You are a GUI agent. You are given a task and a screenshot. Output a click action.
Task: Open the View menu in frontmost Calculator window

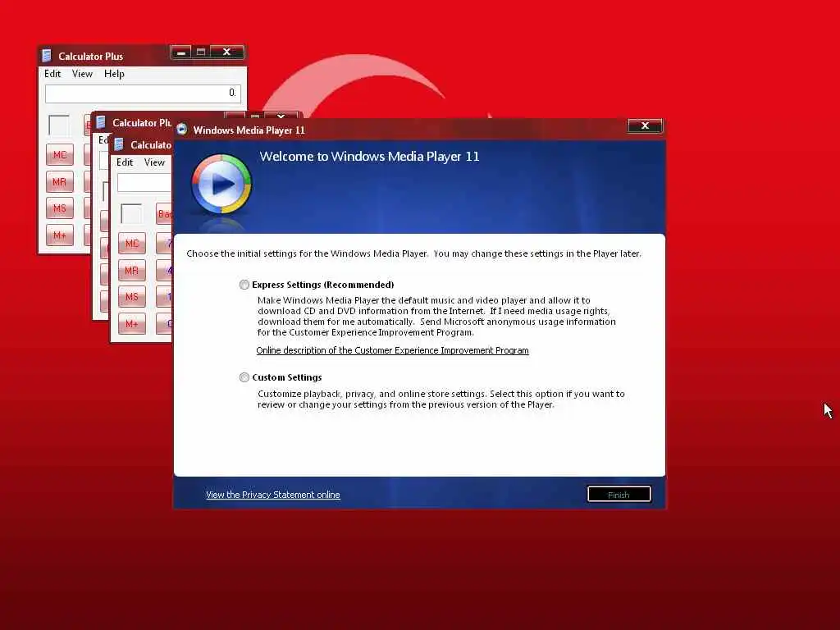(x=154, y=162)
